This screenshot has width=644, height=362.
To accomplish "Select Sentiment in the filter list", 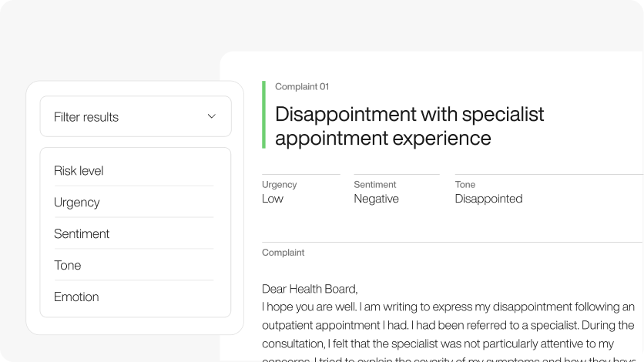I will (82, 234).
